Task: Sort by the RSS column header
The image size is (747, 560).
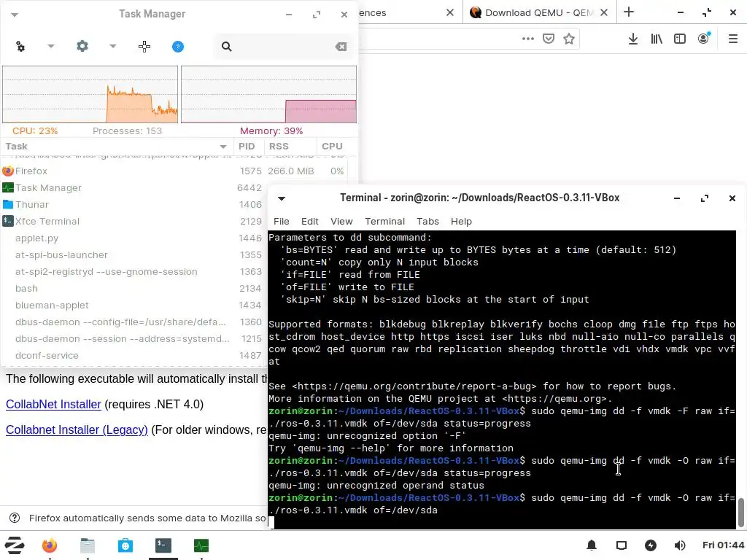Action: tap(290, 146)
